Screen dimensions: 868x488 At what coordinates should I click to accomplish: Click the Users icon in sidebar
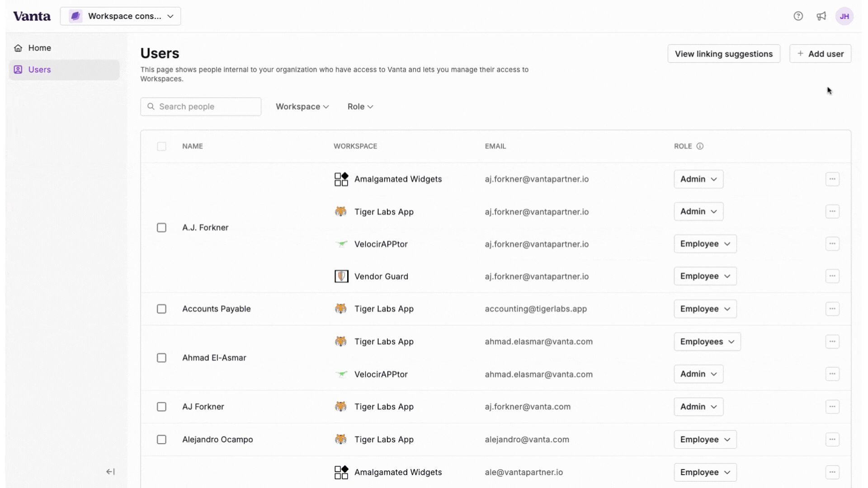point(18,70)
